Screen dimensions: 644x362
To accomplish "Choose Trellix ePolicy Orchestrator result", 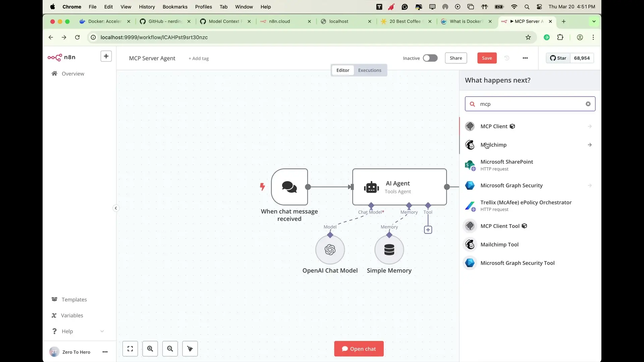I will tap(530, 205).
